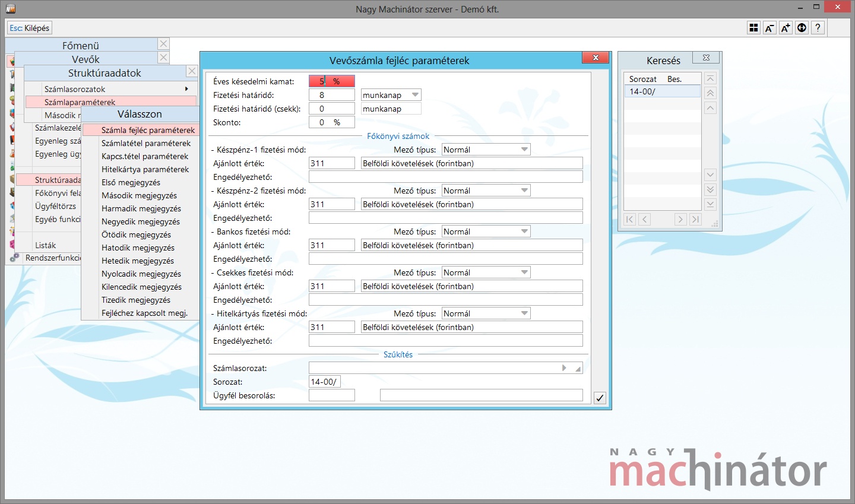Select Fejléchez kapcsolt megj. menu item
Screen dimensions: 855x504
(144, 313)
